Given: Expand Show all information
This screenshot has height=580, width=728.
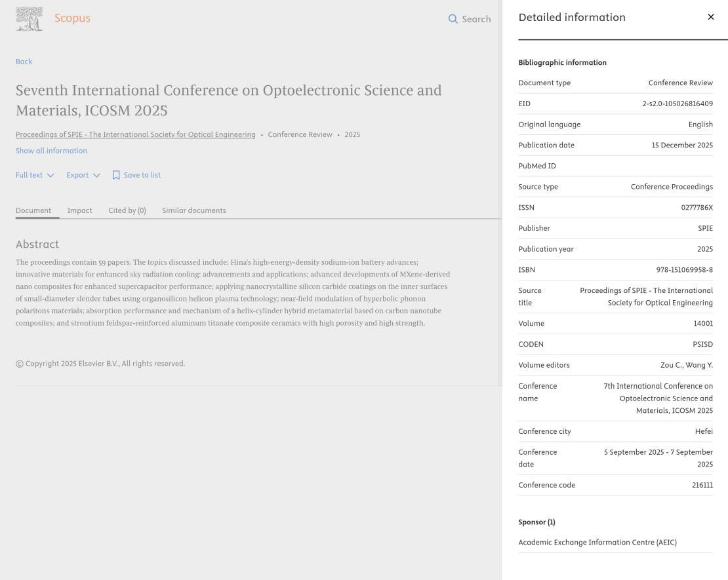Looking at the screenshot, I should 51,151.
